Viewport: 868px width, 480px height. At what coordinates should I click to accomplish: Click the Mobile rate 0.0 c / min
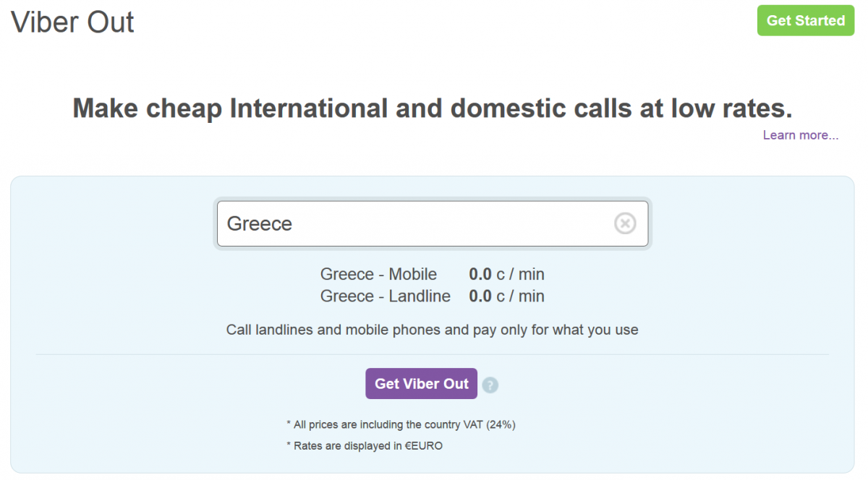506,274
